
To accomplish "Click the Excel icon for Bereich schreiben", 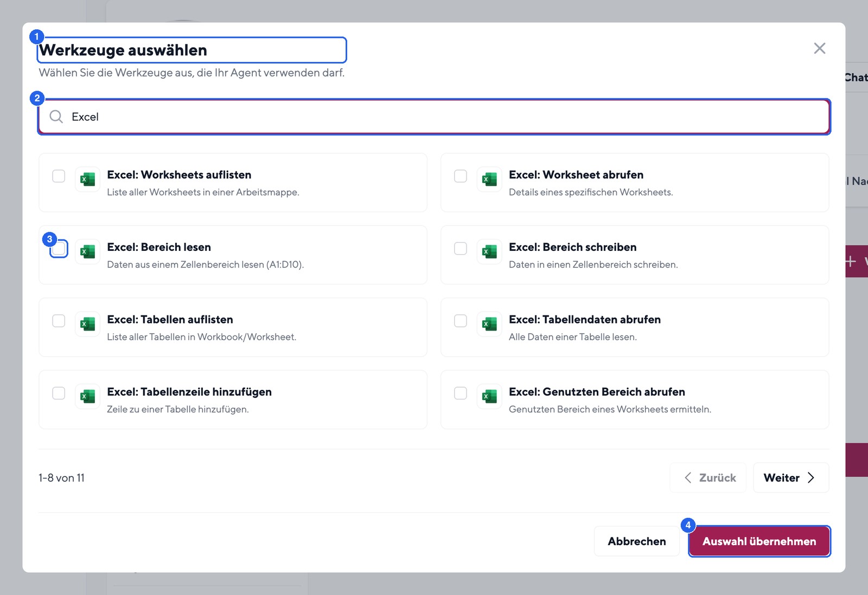I will (x=489, y=251).
